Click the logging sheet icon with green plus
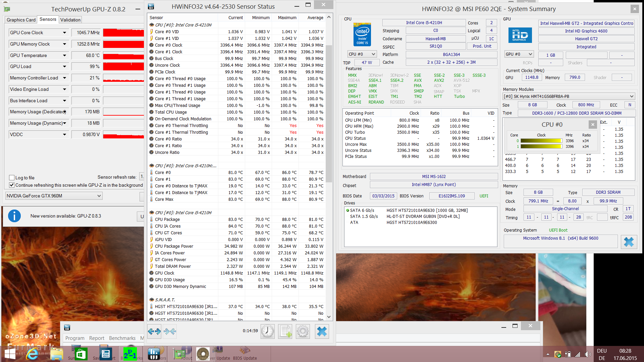 285,331
